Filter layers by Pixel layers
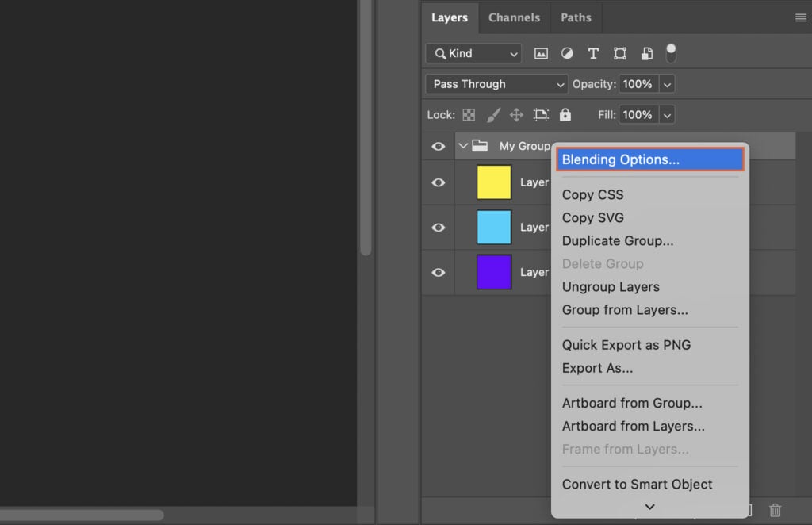Viewport: 812px width, 525px height. click(x=541, y=53)
